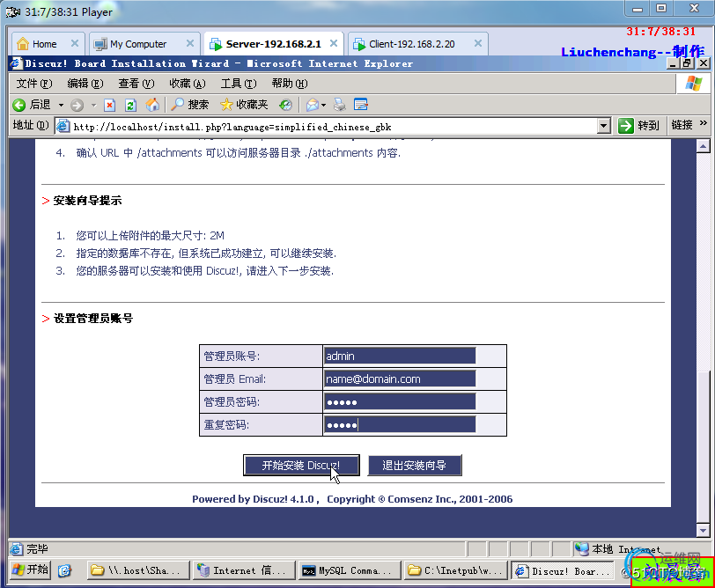Viewport: 715px width, 588px height.
Task: Click the page icon in the address bar
Action: coord(63,126)
